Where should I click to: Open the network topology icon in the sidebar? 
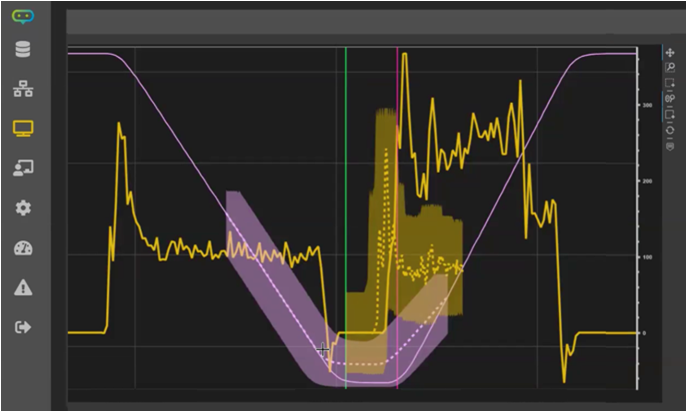point(23,89)
